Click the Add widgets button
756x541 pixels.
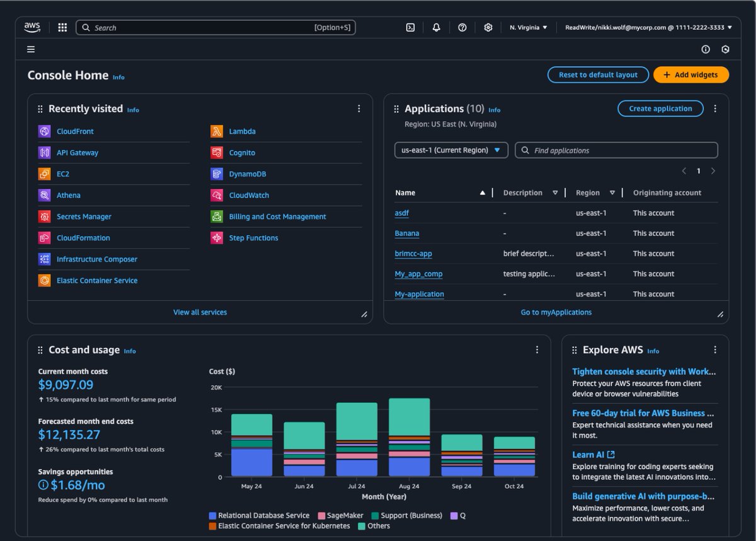(x=691, y=74)
